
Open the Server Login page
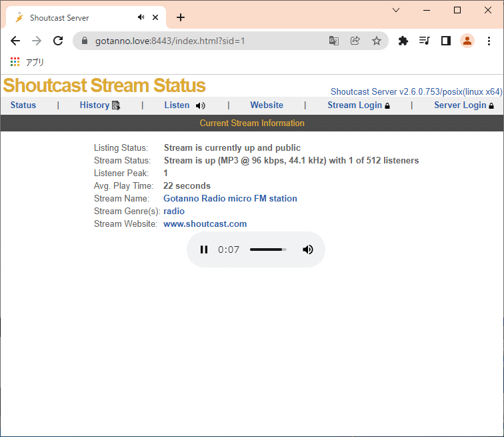click(x=460, y=105)
